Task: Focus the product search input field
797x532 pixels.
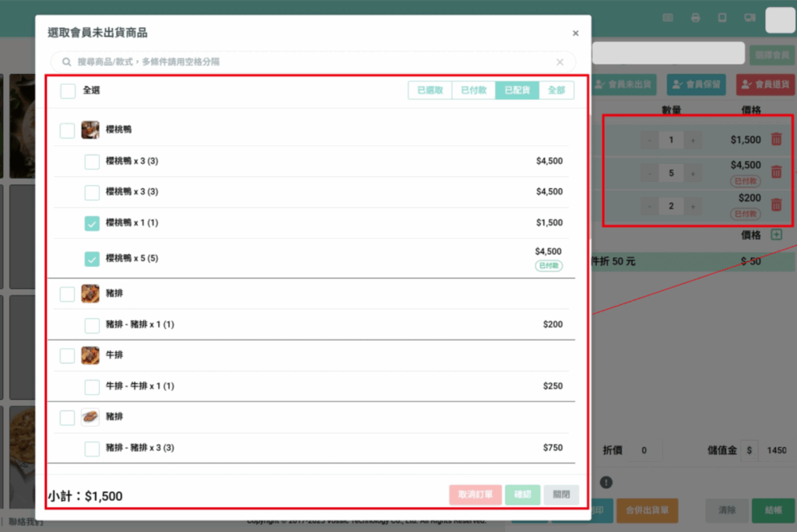Action: [313, 62]
